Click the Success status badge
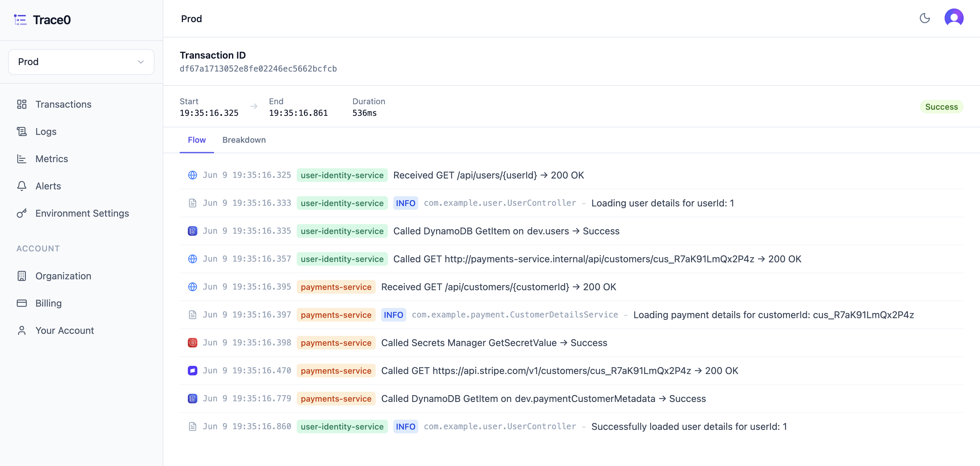Image resolution: width=980 pixels, height=466 pixels. pyautogui.click(x=941, y=107)
